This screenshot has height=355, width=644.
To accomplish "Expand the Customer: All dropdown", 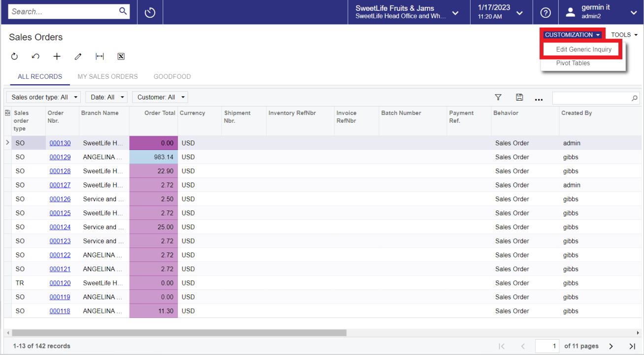I will click(160, 97).
